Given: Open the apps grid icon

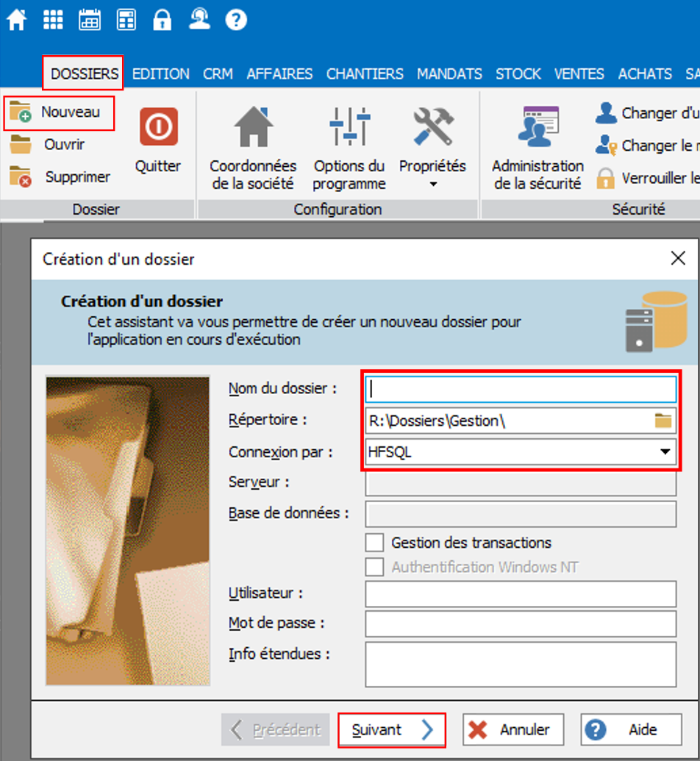Looking at the screenshot, I should (53, 21).
